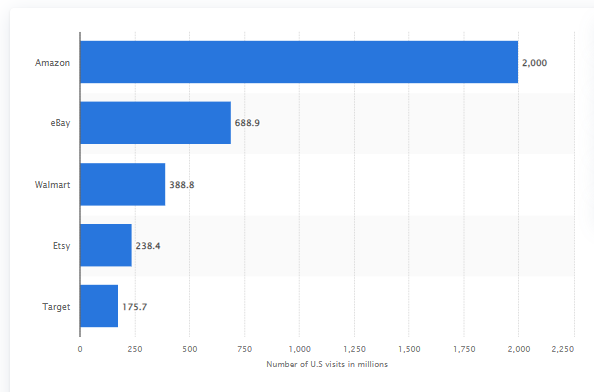Click the 'Number of U.S visits in millions' axis title
Viewport: 594px width, 392px height.
(x=327, y=364)
